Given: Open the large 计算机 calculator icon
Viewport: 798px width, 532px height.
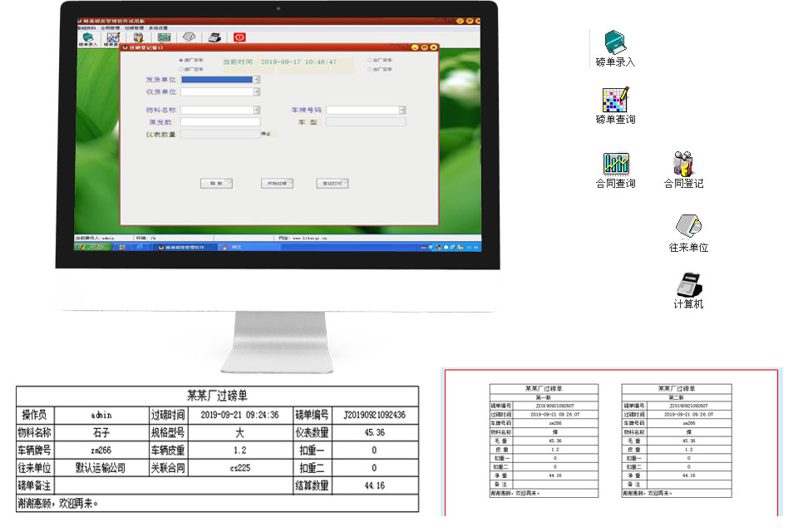Looking at the screenshot, I should pos(688,291).
